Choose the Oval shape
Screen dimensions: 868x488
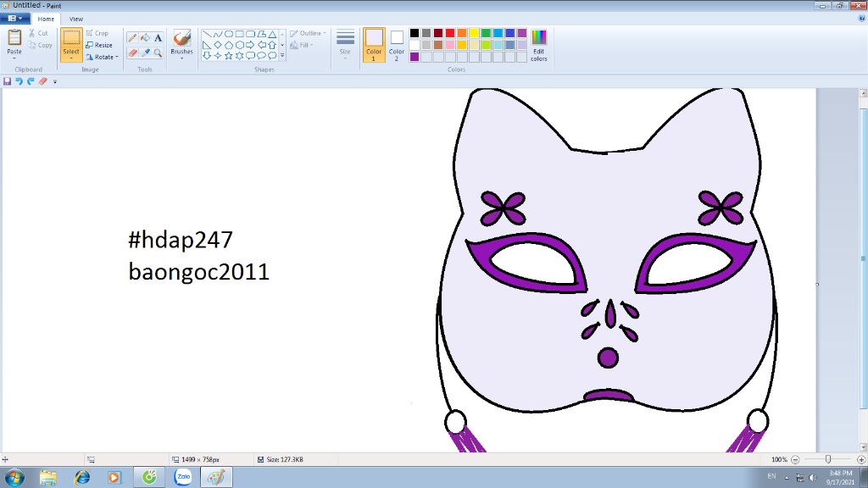coord(228,34)
